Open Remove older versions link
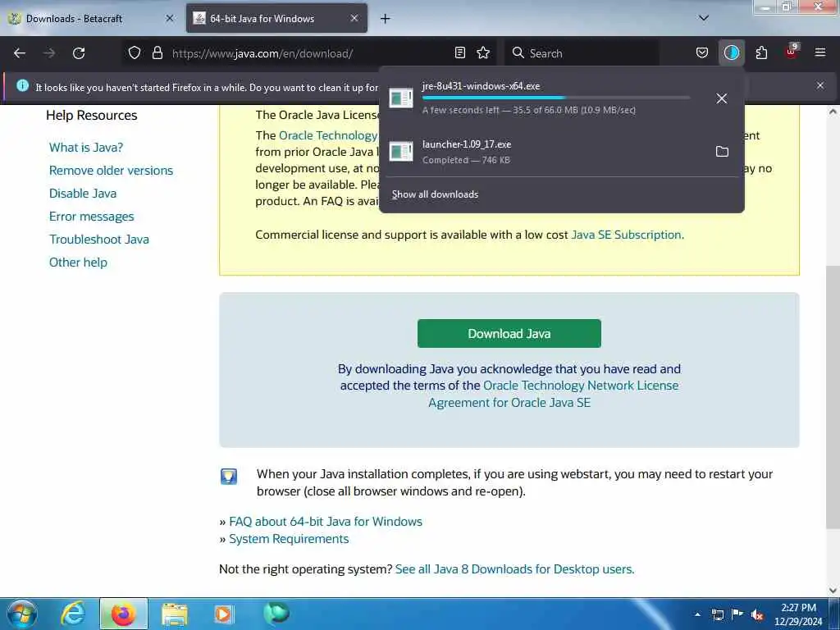This screenshot has width=840, height=630. tap(111, 171)
